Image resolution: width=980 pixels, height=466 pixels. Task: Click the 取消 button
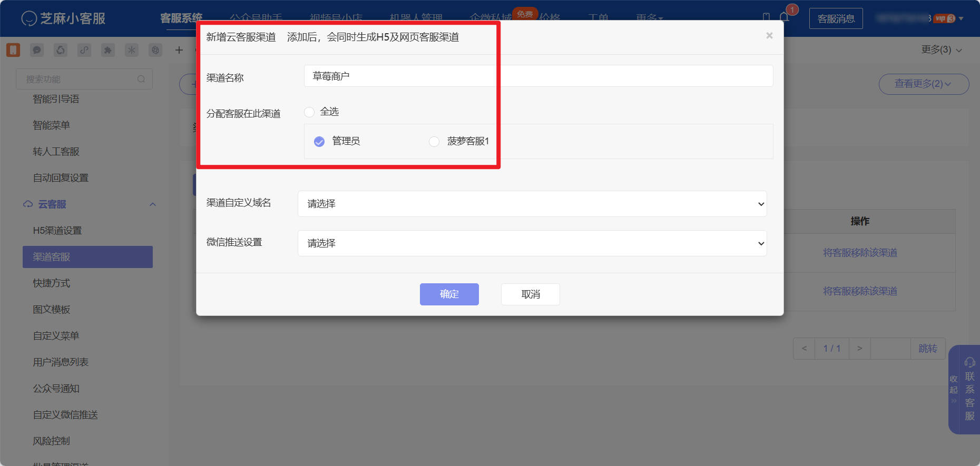tap(531, 294)
